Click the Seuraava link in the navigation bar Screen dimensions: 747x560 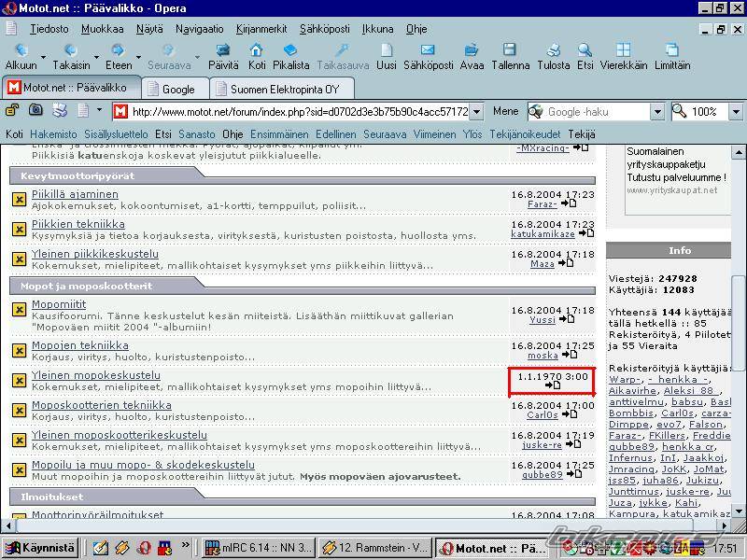pyautogui.click(x=385, y=134)
